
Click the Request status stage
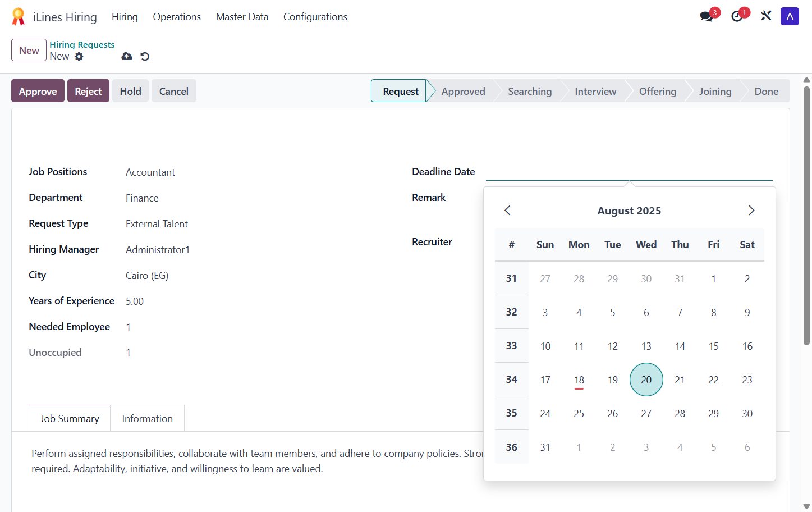(x=401, y=91)
